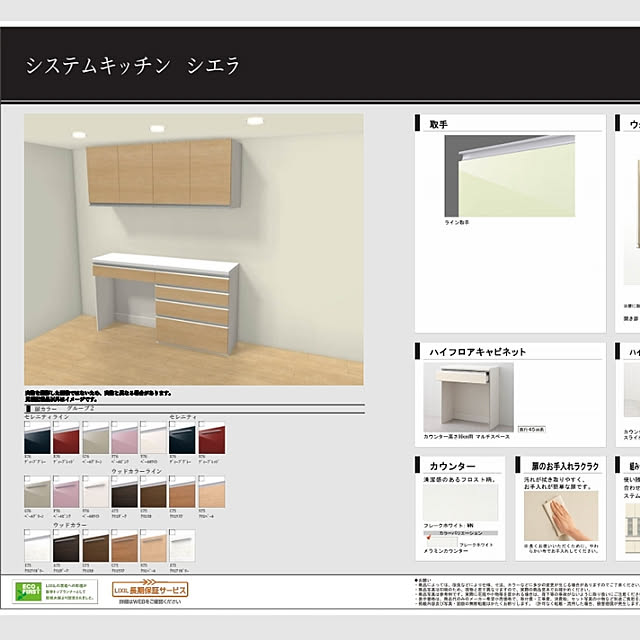640x640 pixels.
Task: Click the ウッドカラーライン group label
Action: pos(137,471)
